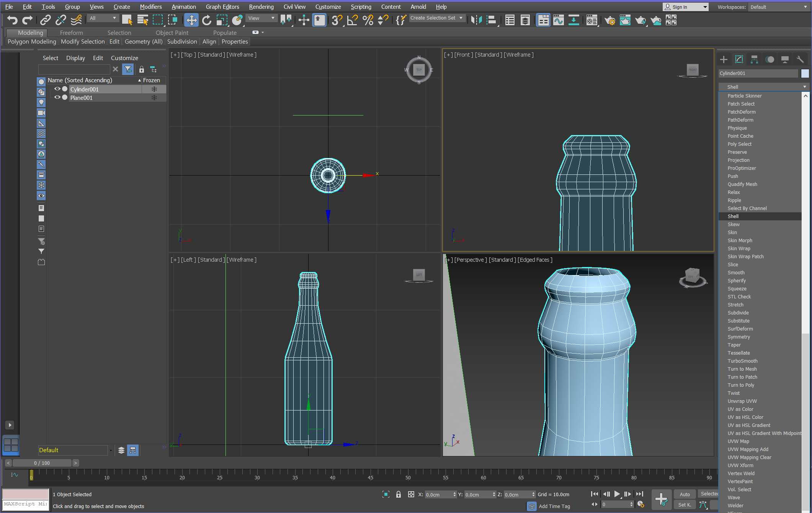This screenshot has height=513, width=812.
Task: Open the selection filter 'All' dropdown
Action: [x=103, y=18]
